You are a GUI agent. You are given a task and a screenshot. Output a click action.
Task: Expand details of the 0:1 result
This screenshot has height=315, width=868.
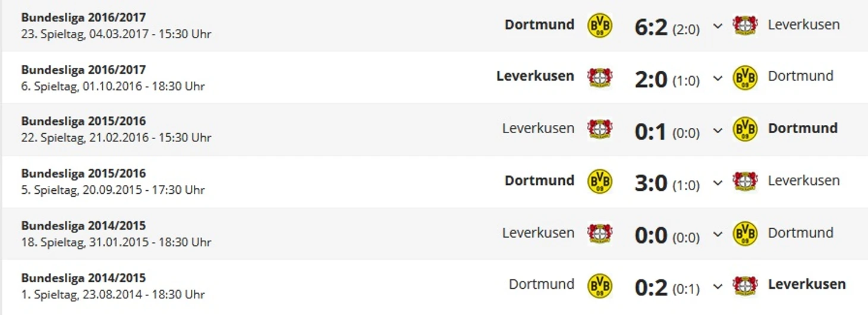pos(718,130)
